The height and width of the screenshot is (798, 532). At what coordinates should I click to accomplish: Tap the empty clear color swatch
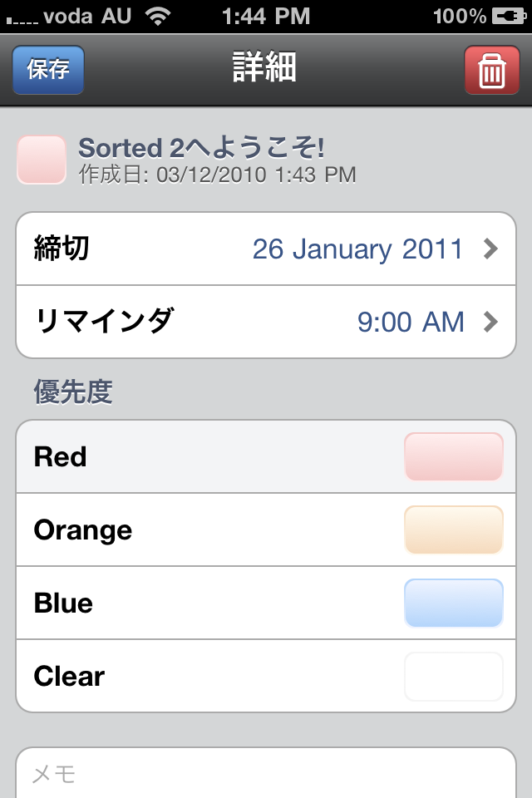tap(454, 676)
